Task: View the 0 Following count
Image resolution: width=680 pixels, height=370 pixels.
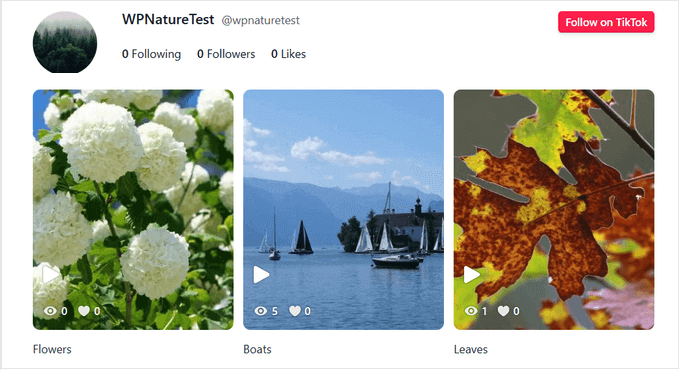Action: click(151, 54)
